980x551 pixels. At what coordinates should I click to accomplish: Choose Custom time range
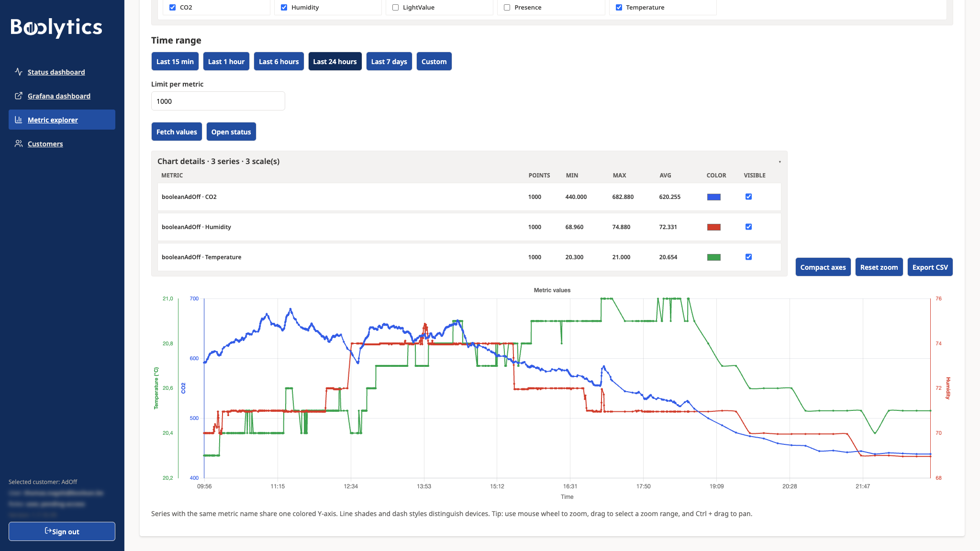434,61
